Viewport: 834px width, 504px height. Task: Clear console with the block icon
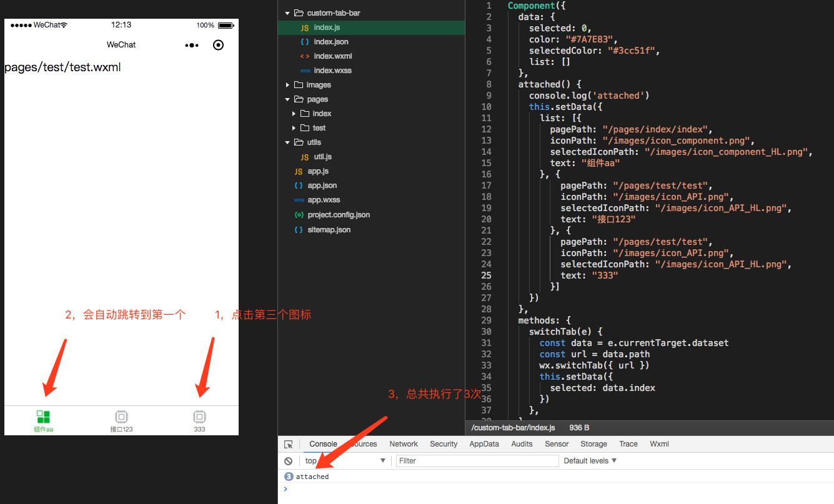289,461
